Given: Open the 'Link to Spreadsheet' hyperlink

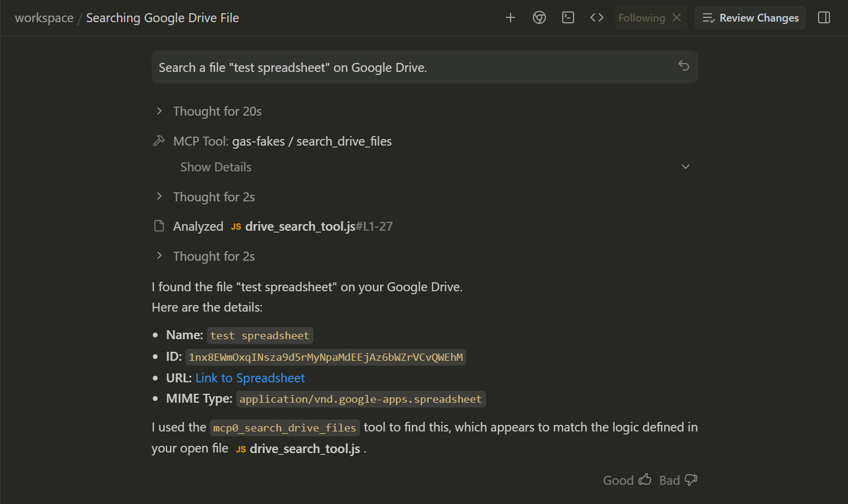Looking at the screenshot, I should click(250, 378).
